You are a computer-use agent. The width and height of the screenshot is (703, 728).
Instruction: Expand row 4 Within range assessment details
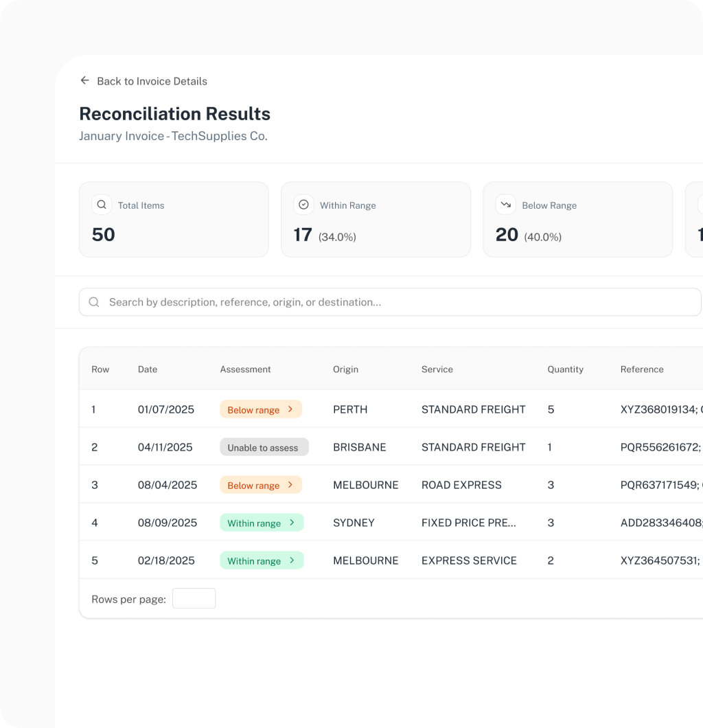262,523
